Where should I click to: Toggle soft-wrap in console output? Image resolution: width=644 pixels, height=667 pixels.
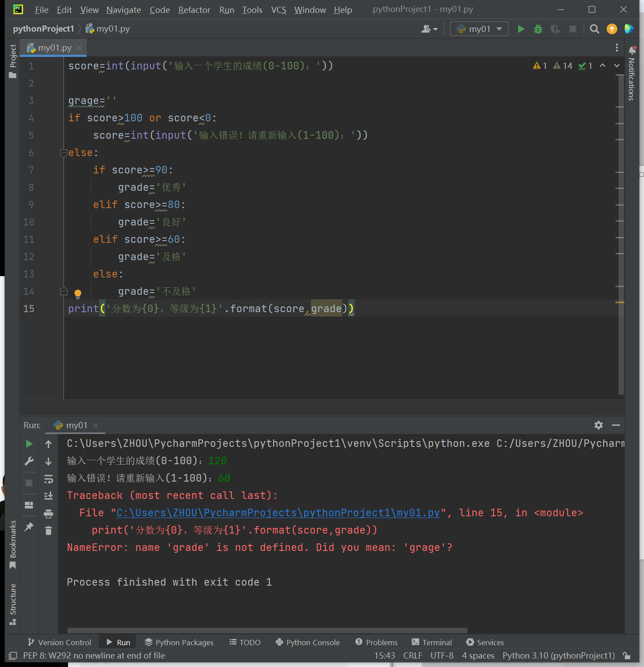pyautogui.click(x=48, y=479)
